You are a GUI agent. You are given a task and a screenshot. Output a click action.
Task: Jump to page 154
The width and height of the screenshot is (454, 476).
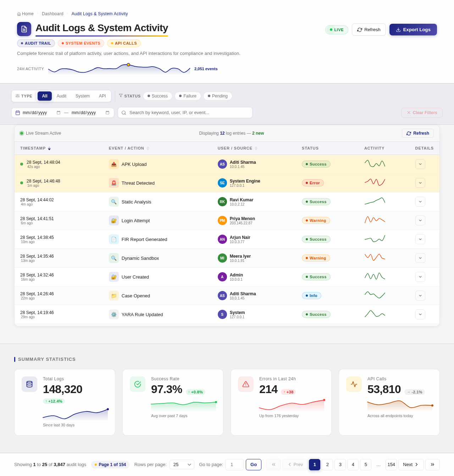[391, 465]
